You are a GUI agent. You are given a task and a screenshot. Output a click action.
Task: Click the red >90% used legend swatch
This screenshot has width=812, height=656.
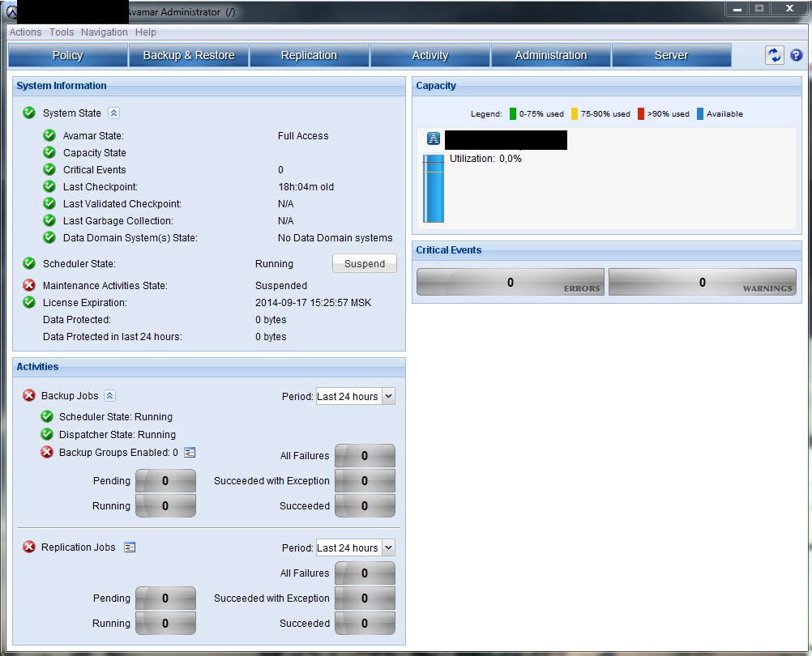641,114
